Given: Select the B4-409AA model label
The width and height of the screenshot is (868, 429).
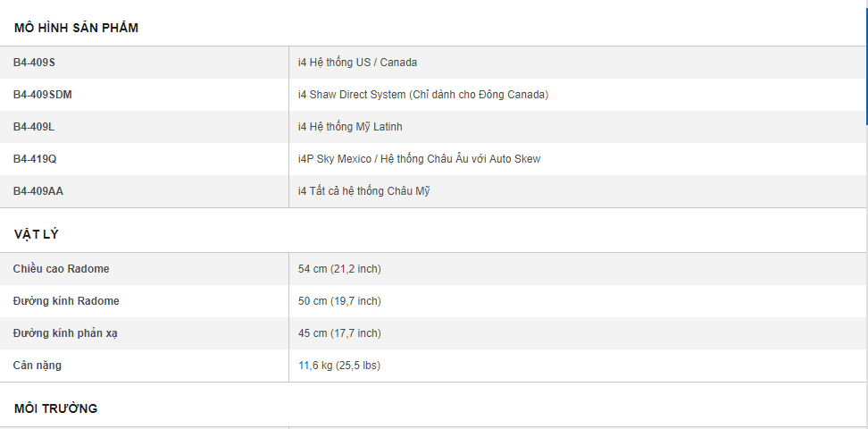Looking at the screenshot, I should click(38, 191).
